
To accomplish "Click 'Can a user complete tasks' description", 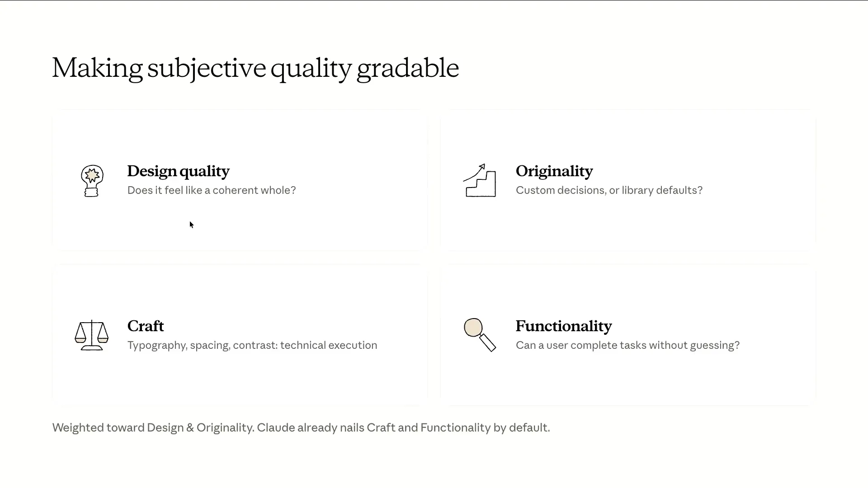I will point(627,345).
